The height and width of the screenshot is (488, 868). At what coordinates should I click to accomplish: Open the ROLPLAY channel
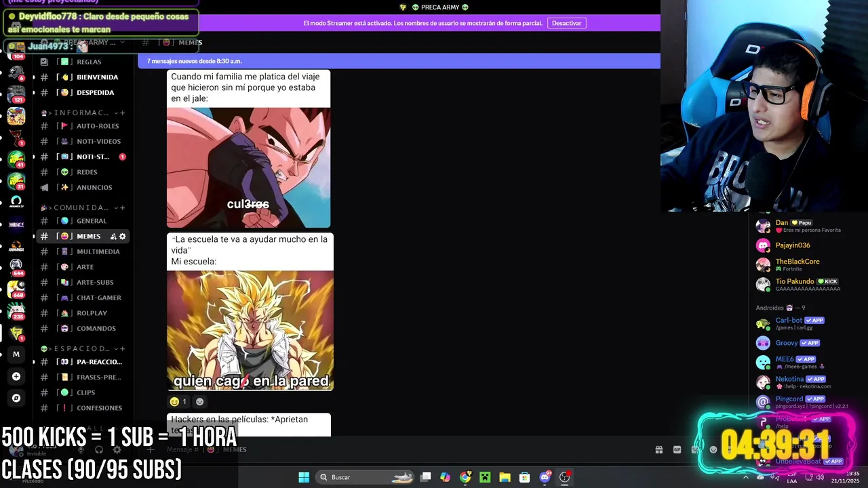pyautogui.click(x=81, y=313)
